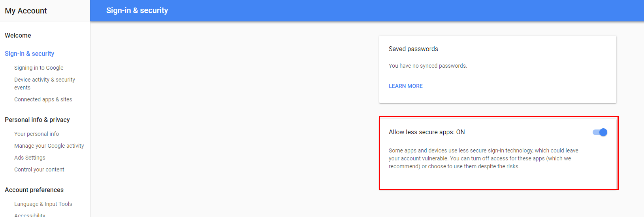This screenshot has height=217, width=644.
Task: Go to Ads Settings
Action: coord(30,158)
